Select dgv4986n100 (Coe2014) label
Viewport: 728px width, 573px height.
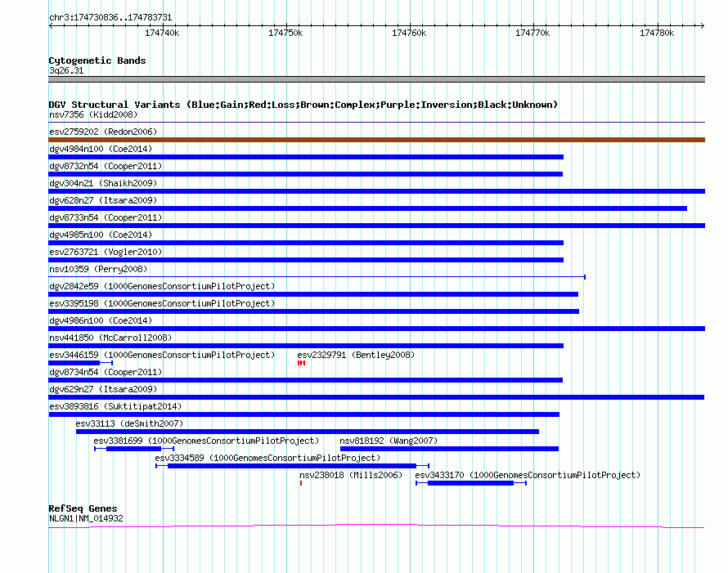101,320
